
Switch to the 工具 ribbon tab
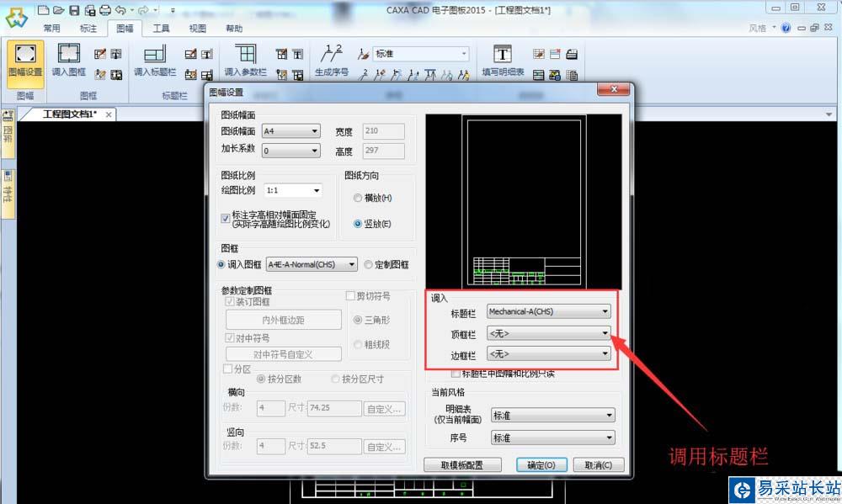161,29
